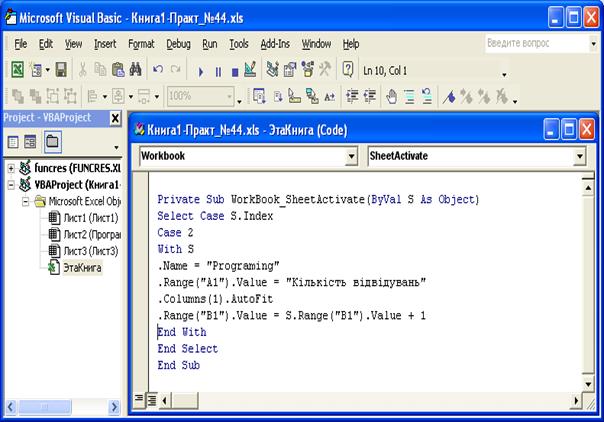Outdent the selected code
The height and width of the screenshot is (422, 604).
click(x=369, y=96)
